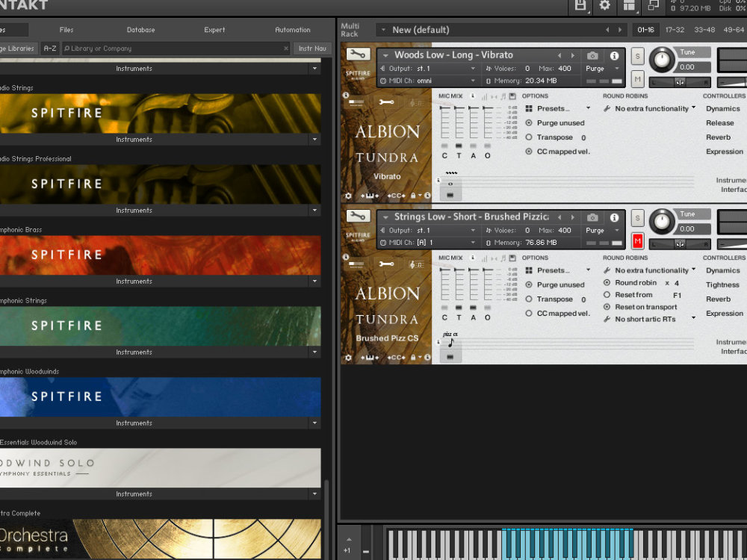Click the A-Z sort button
The height and width of the screenshot is (560, 747).
[49, 48]
